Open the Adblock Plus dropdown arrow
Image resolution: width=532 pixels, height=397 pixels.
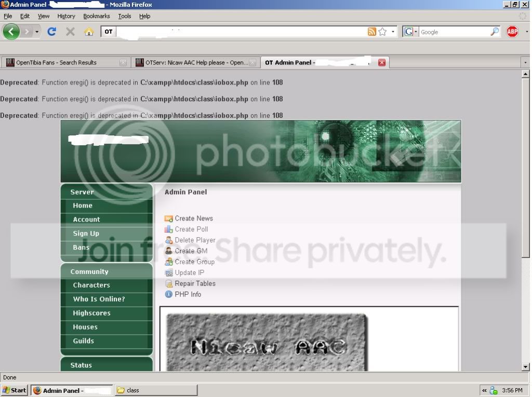point(526,32)
